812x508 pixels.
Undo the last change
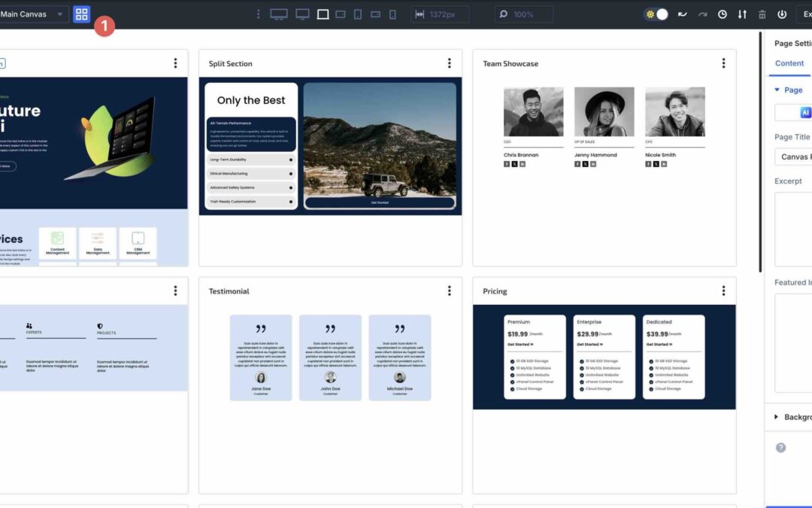(x=681, y=14)
